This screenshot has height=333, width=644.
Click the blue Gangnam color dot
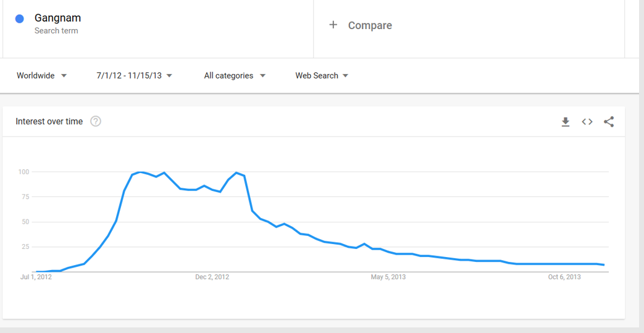pos(19,19)
